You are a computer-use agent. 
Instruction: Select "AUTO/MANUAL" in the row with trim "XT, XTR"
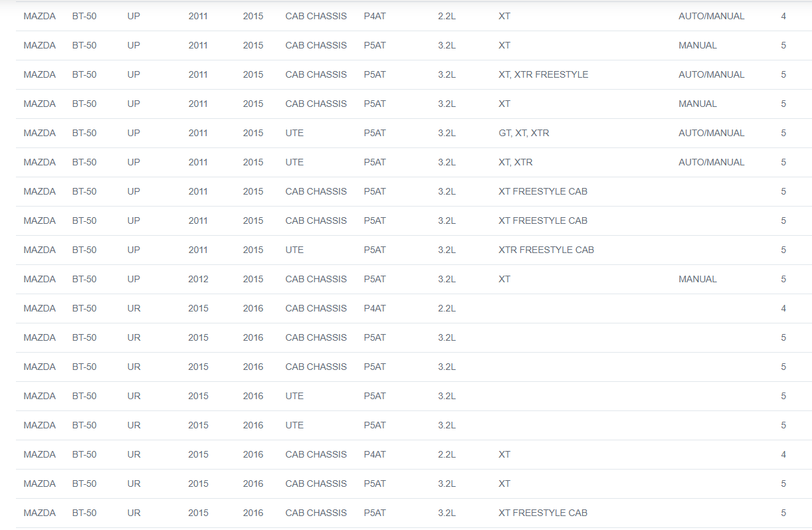[712, 162]
